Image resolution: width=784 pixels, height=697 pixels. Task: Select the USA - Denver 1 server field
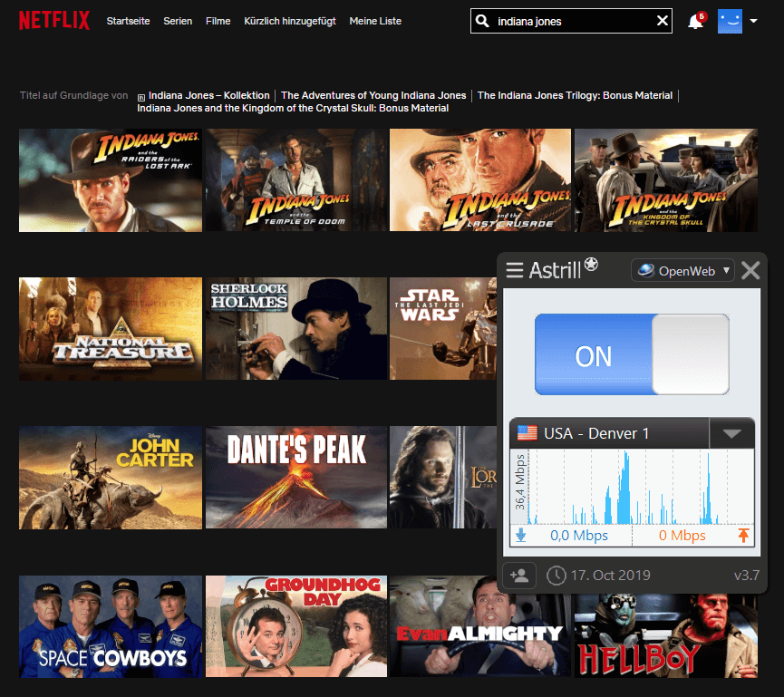point(609,433)
